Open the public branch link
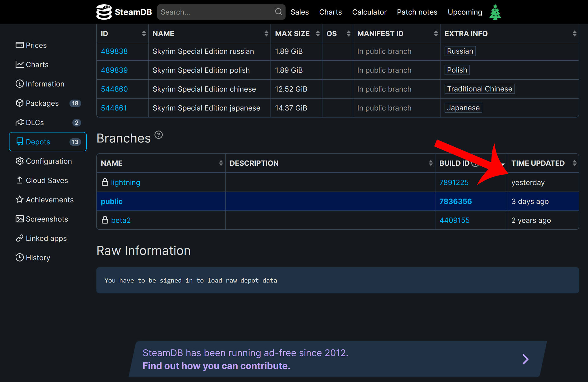 tap(112, 201)
